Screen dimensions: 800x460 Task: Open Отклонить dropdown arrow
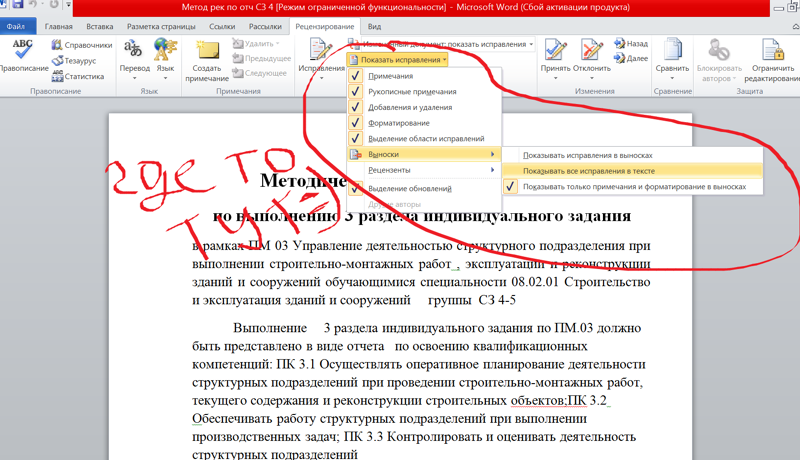click(592, 78)
